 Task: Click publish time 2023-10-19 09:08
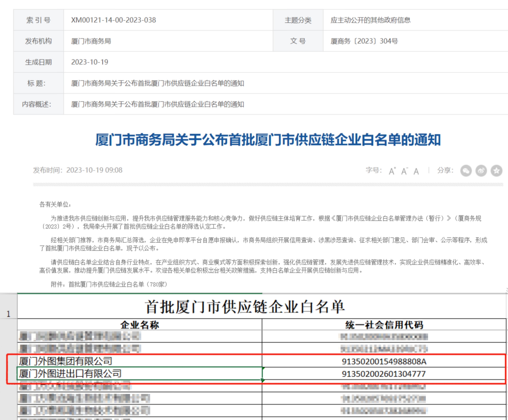94,170
